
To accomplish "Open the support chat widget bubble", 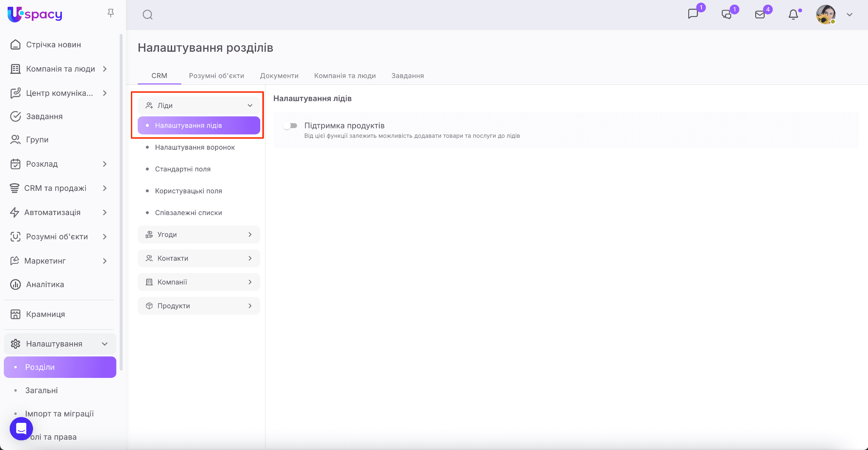I will point(21,429).
